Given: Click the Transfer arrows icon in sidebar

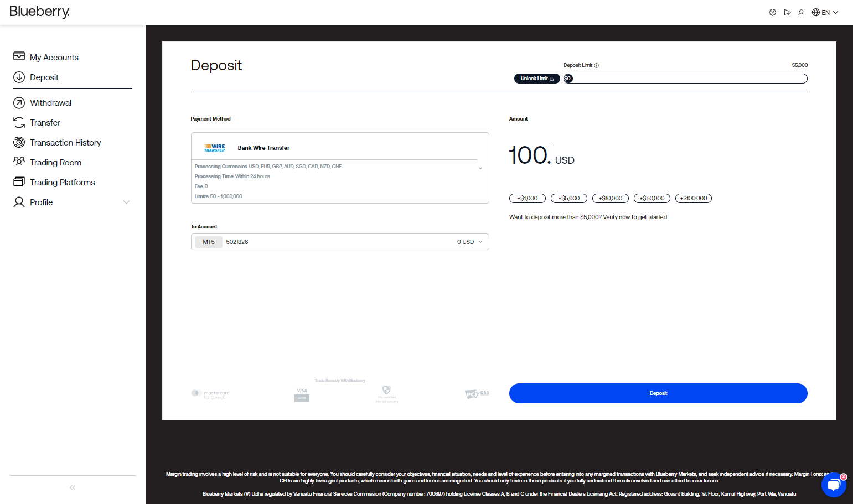Looking at the screenshot, I should [x=19, y=123].
